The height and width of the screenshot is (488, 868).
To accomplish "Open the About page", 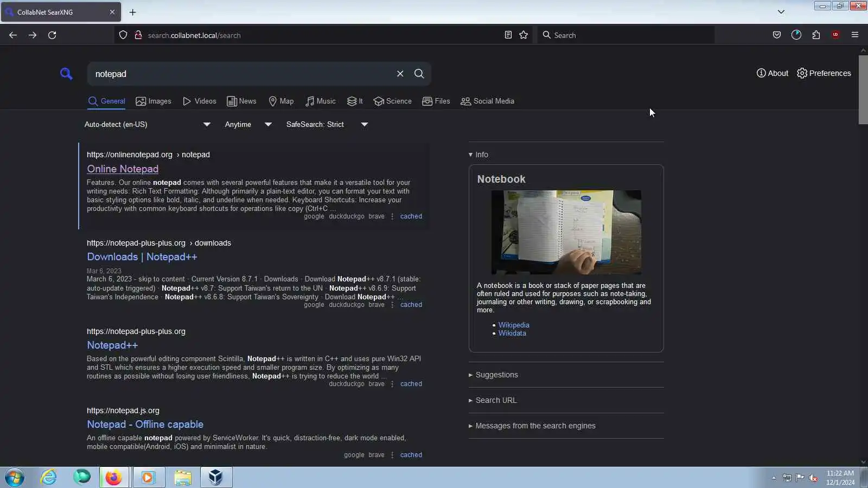I will point(773,73).
